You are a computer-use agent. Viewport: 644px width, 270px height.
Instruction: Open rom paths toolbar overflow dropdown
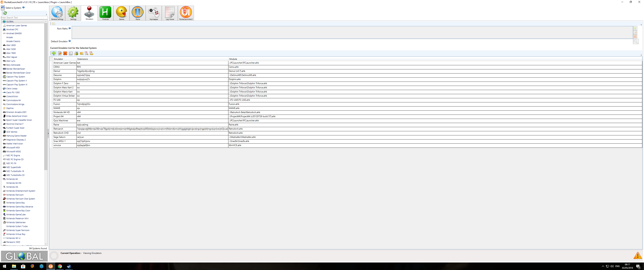(641, 25)
